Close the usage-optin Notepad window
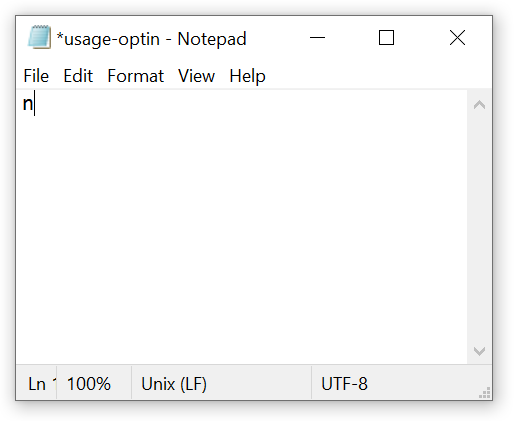 [457, 37]
